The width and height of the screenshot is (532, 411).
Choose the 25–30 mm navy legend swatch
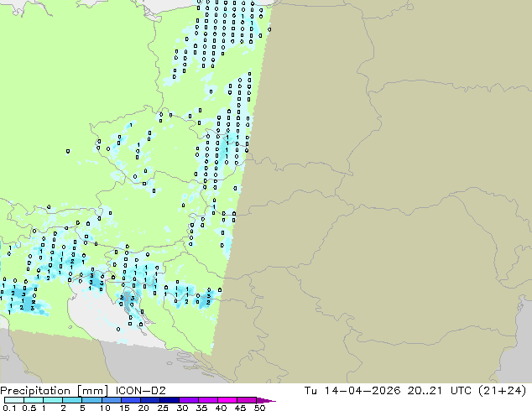point(169,400)
